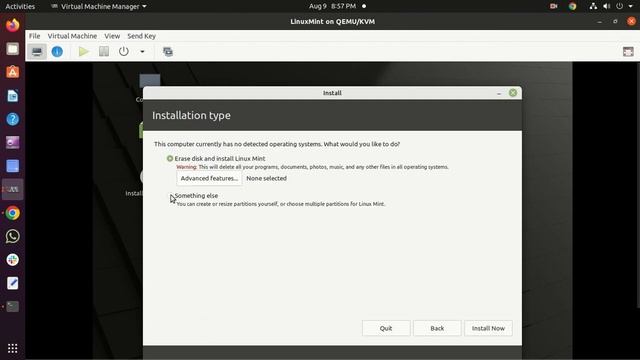Open the Activities overview
Screen dimensions: 640x360
pyautogui.click(x=20, y=6)
